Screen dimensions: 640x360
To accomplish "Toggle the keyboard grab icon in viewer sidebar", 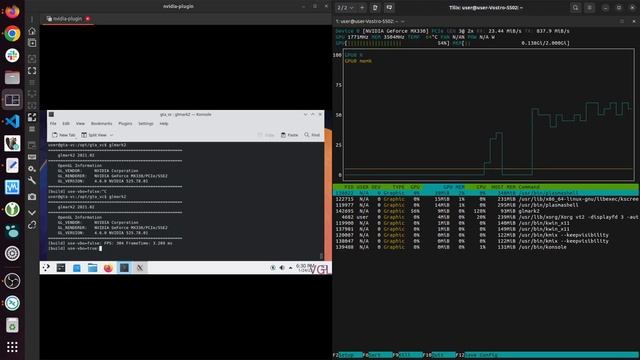I will (x=32, y=157).
